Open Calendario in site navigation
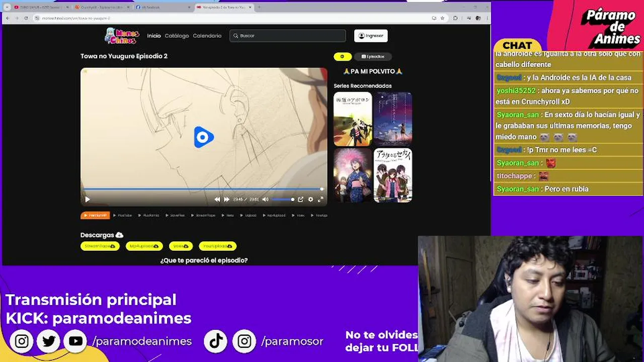The image size is (644, 362). 207,36
